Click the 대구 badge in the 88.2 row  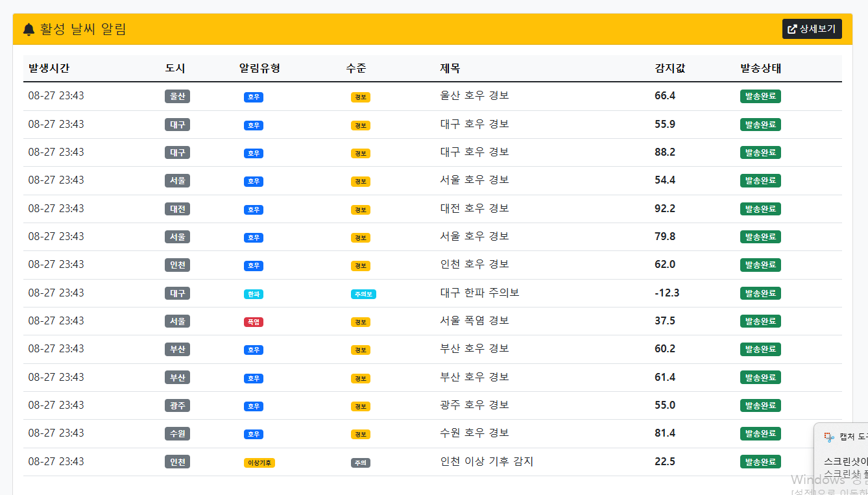(x=177, y=152)
